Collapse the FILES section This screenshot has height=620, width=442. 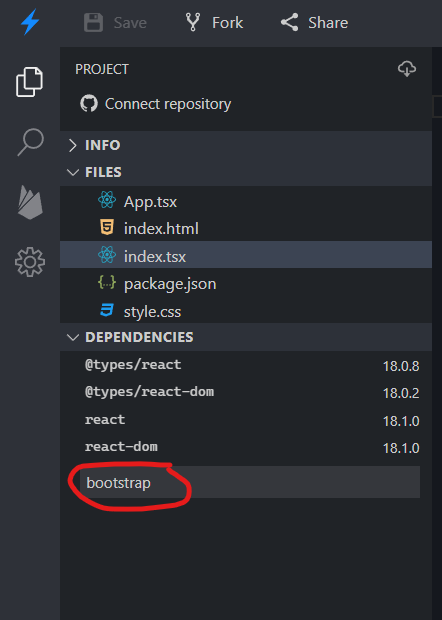pyautogui.click(x=246, y=172)
